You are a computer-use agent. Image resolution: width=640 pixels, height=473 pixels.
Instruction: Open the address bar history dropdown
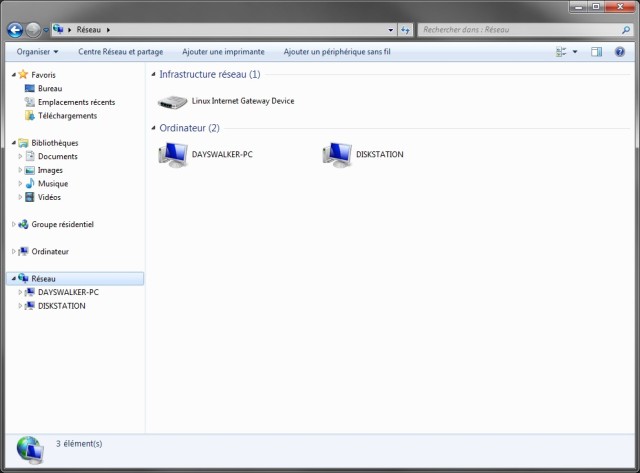(x=391, y=30)
